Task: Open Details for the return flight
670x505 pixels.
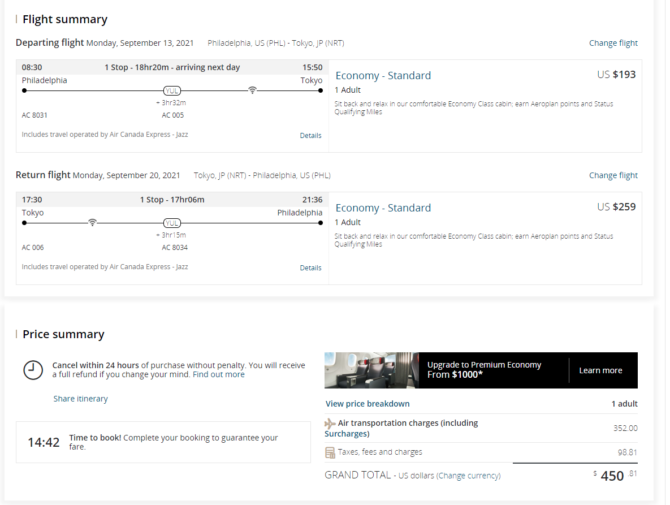Action: click(x=311, y=268)
